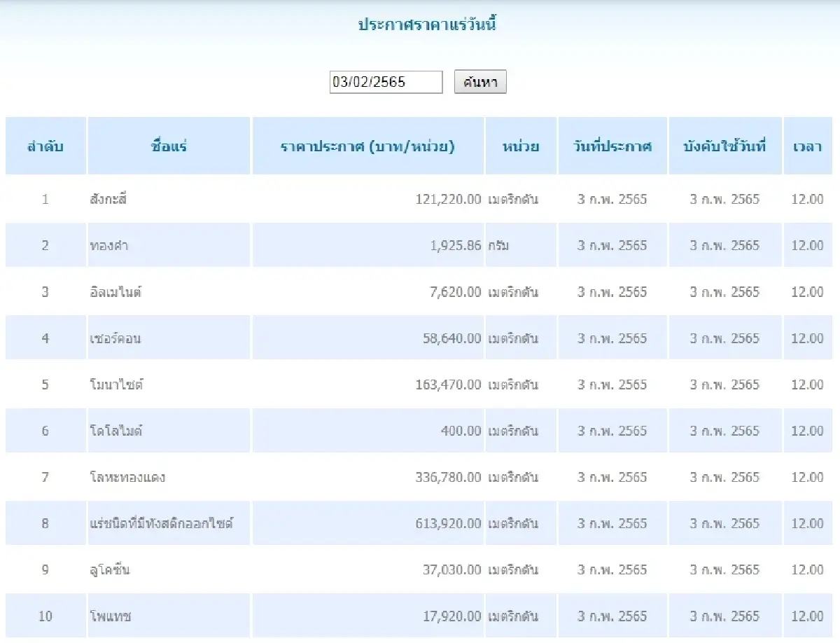Click the ชื่อแร่ column header
Screen dimensions: 840x643
click(x=169, y=146)
